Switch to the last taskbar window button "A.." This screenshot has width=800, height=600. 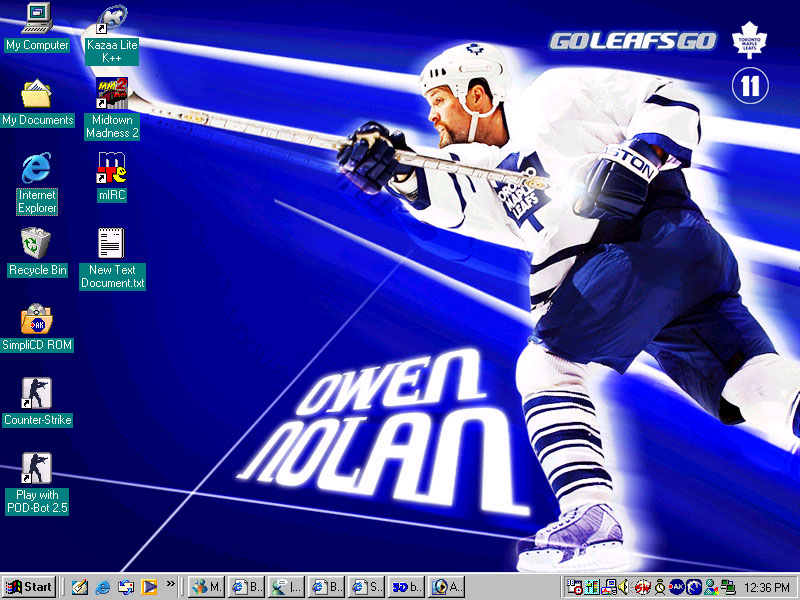pyautogui.click(x=446, y=587)
